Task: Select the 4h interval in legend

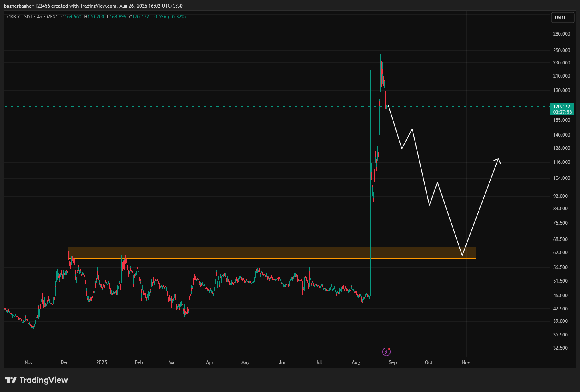Action: pos(40,17)
